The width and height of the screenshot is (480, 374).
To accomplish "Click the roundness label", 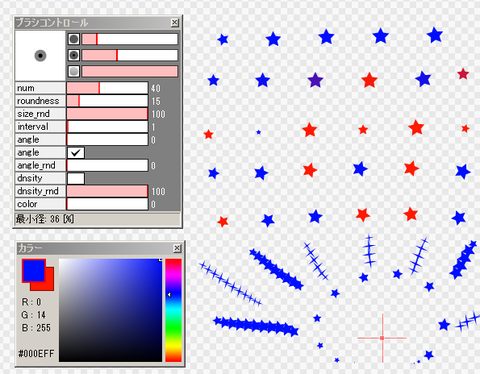I will pyautogui.click(x=40, y=101).
